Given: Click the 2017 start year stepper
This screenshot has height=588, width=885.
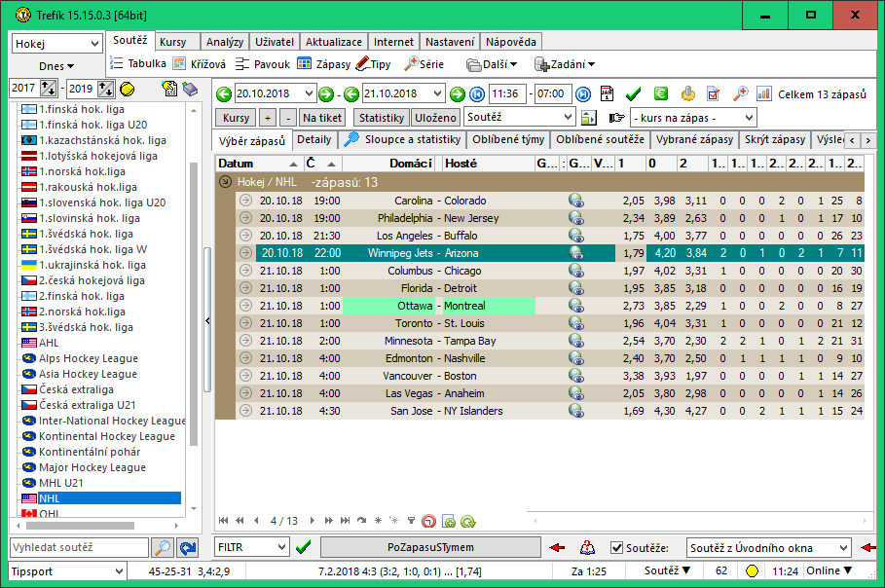Looking at the screenshot, I should [48, 89].
